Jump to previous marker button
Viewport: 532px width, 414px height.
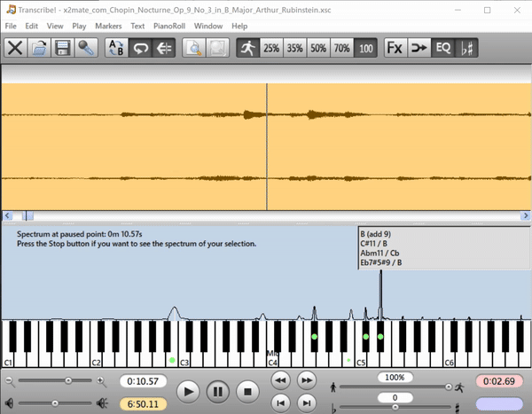280,403
